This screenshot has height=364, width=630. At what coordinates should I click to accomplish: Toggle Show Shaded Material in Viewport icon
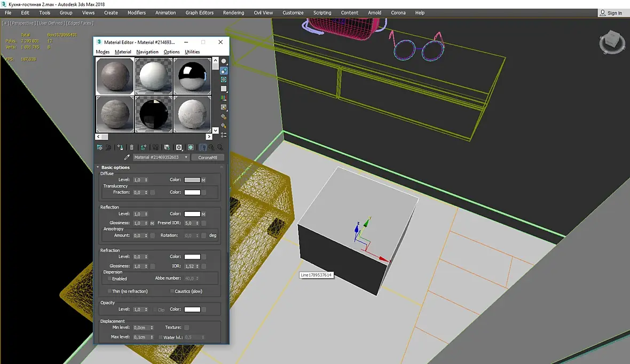pyautogui.click(x=191, y=147)
